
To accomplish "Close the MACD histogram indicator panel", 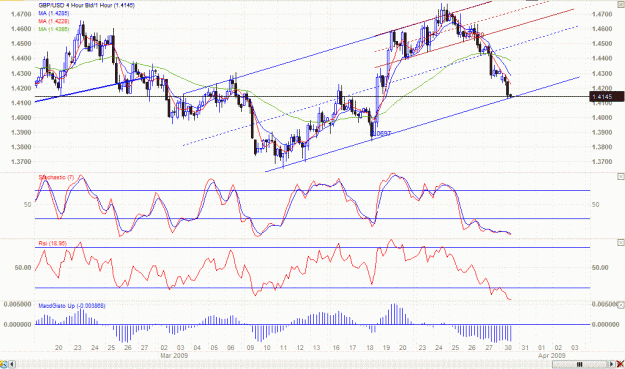I will click(621, 305).
